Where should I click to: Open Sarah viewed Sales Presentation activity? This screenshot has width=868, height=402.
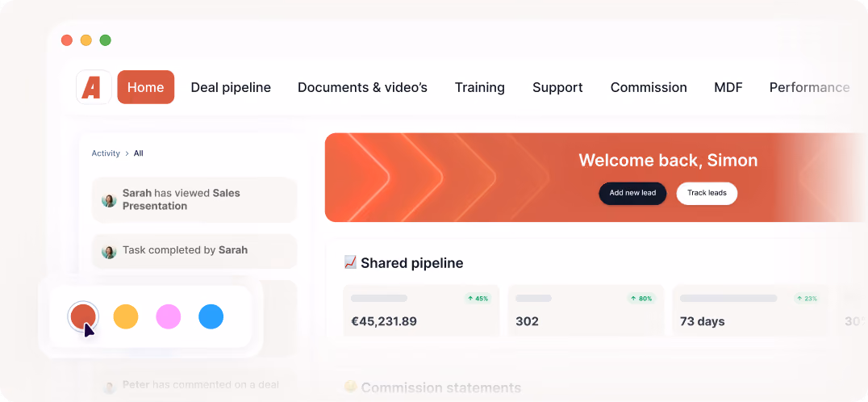pos(194,199)
